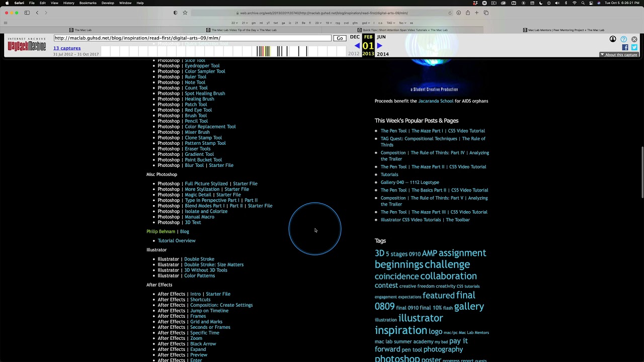Image resolution: width=644 pixels, height=362 pixels.
Task: Select year 2014 in Wayback timeline
Action: click(383, 54)
